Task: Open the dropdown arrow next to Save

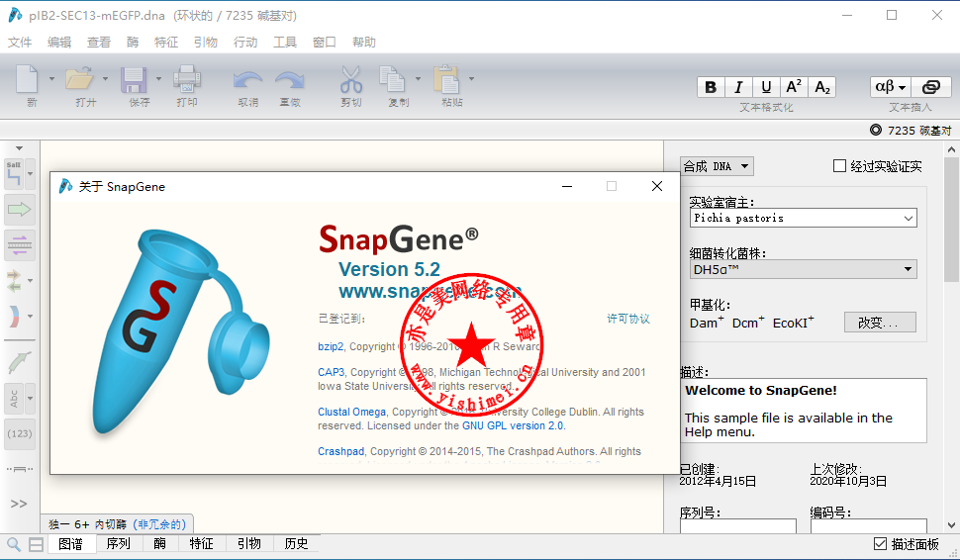Action: point(158,79)
